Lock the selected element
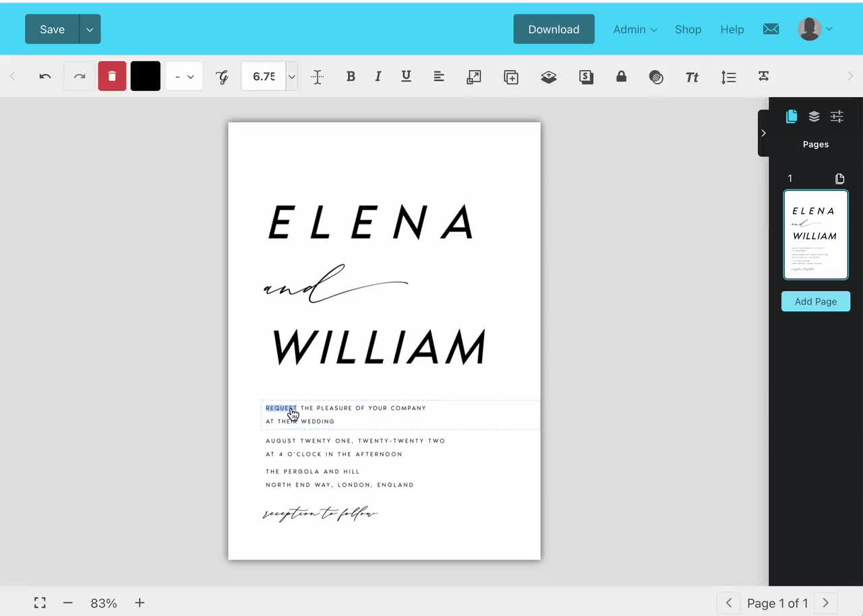 622,76
